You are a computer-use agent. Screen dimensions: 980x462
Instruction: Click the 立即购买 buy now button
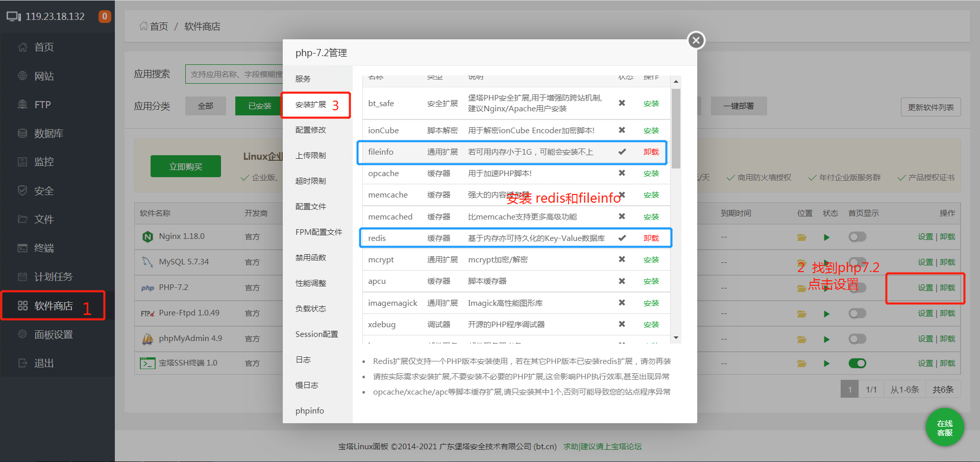coord(186,166)
